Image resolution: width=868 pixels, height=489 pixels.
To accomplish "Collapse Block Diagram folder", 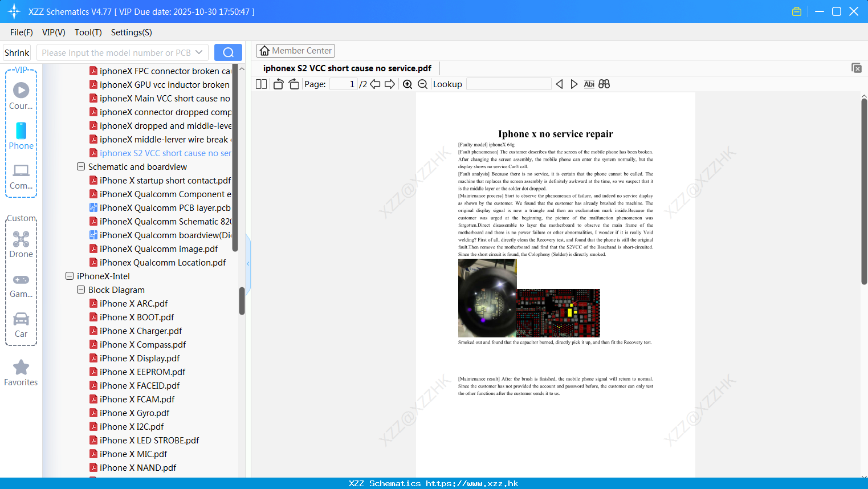I will (x=81, y=290).
